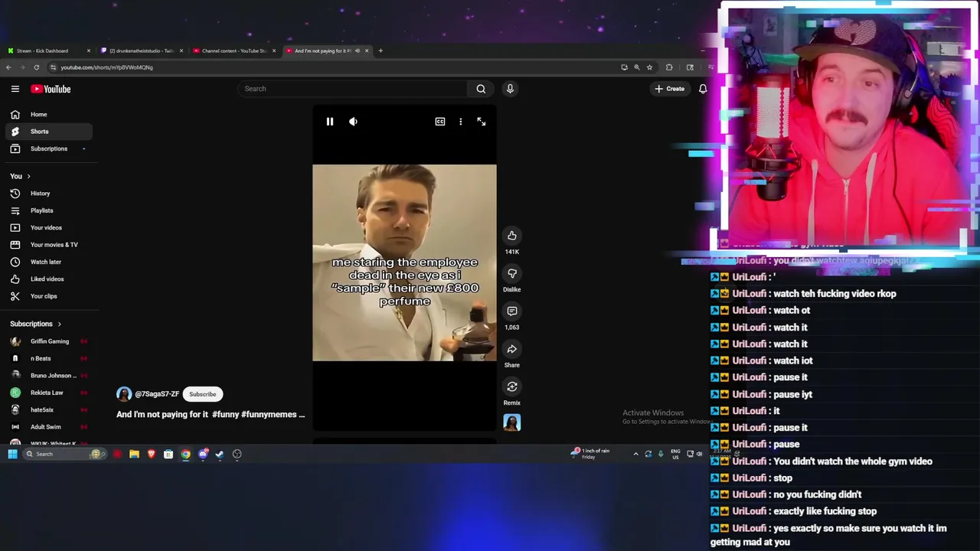Click the Windows taskbar Search box
The image size is (980, 551).
click(64, 454)
